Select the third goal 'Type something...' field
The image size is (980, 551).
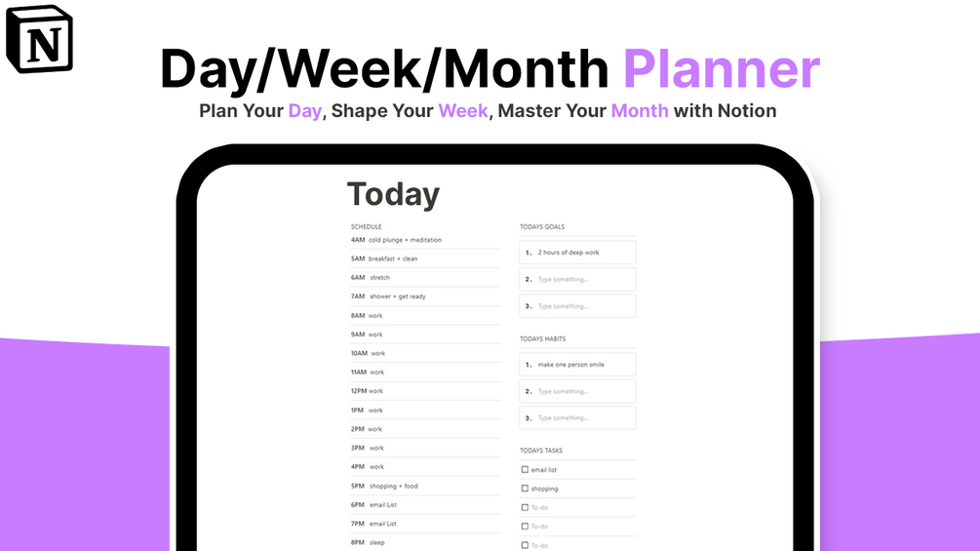tap(577, 306)
